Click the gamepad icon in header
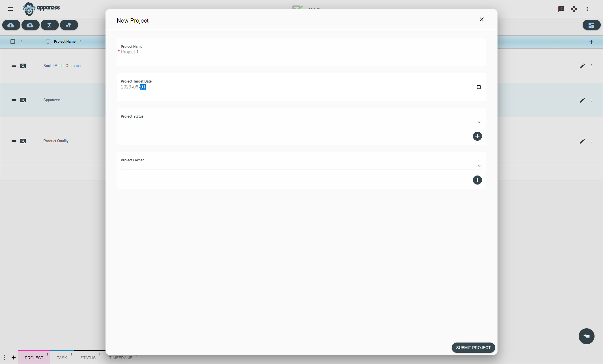 574,9
